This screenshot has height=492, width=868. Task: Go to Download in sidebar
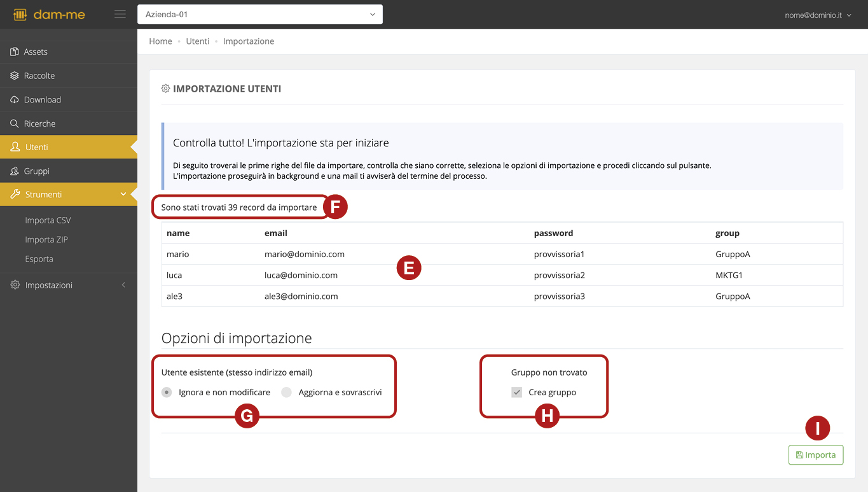click(x=69, y=100)
